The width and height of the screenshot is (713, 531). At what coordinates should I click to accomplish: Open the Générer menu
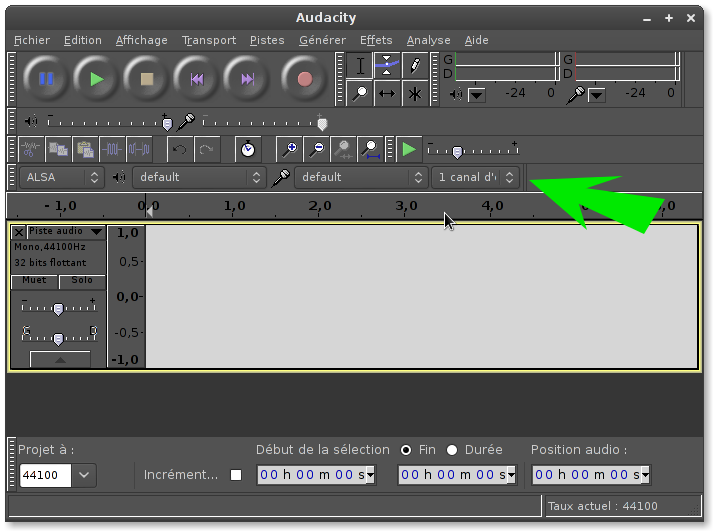[x=322, y=40]
